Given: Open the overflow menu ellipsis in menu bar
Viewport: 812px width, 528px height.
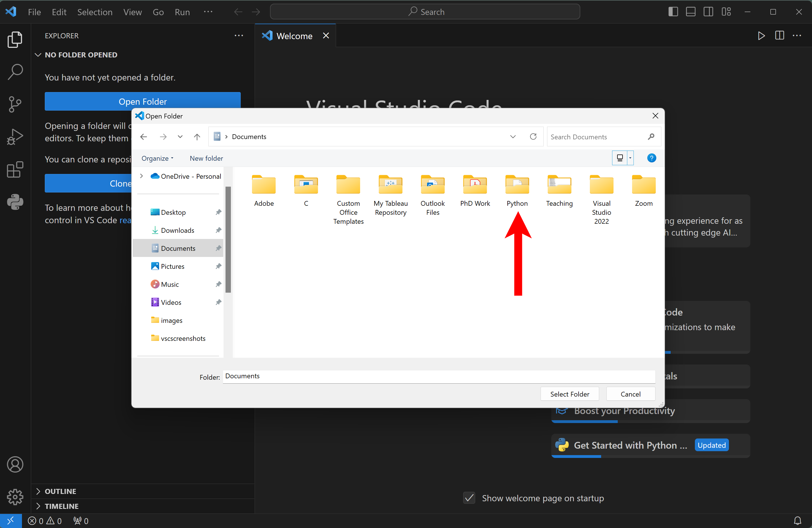Looking at the screenshot, I should (208, 12).
